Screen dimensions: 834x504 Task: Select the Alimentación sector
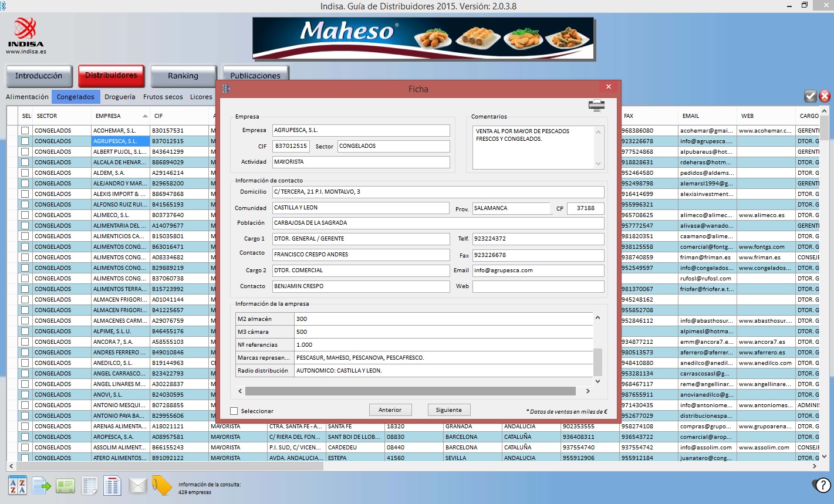tap(27, 97)
